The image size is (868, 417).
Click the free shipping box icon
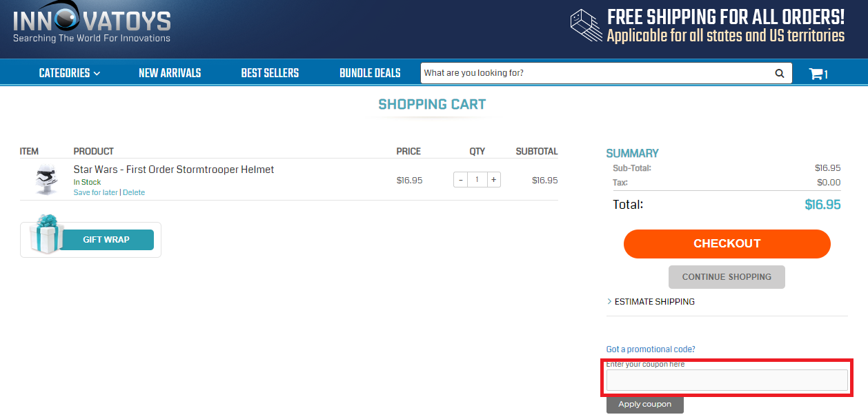point(586,26)
